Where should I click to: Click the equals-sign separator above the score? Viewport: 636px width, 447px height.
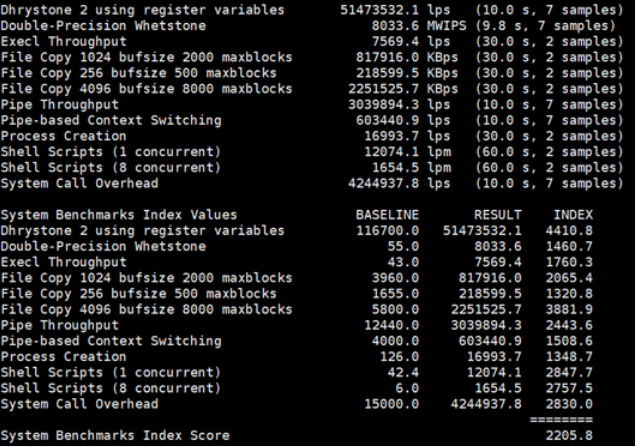click(x=572, y=420)
